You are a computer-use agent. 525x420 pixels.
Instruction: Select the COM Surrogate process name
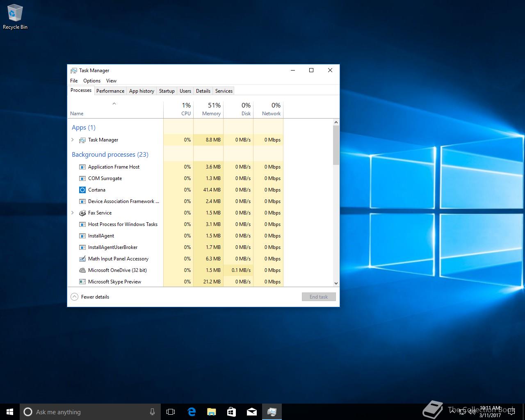105,178
